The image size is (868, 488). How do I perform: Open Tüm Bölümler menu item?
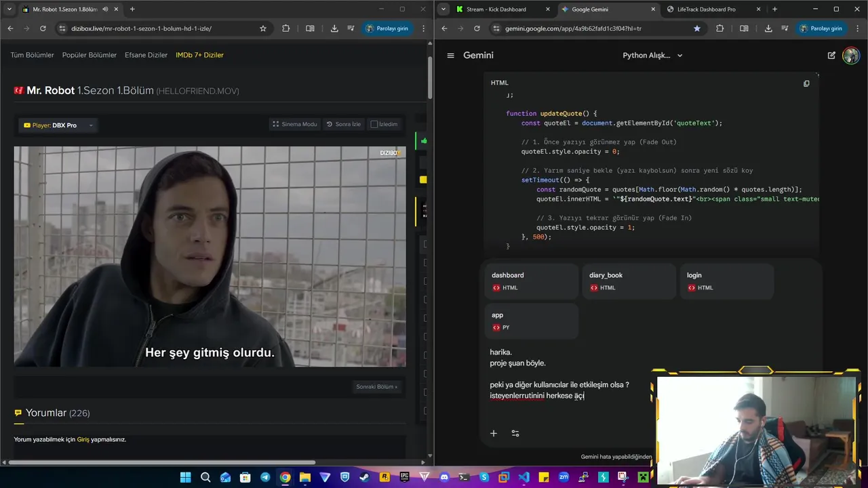coord(32,55)
